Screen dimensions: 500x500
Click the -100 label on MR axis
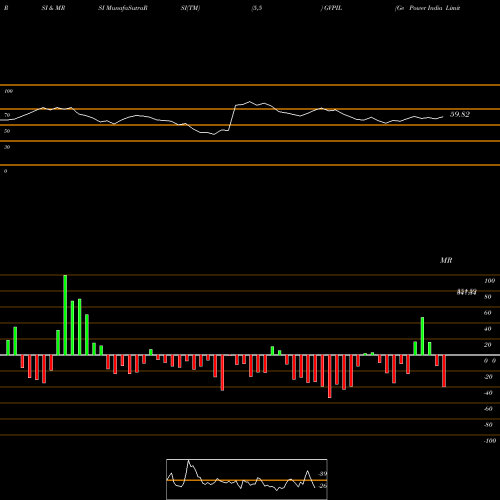[x=490, y=441]
